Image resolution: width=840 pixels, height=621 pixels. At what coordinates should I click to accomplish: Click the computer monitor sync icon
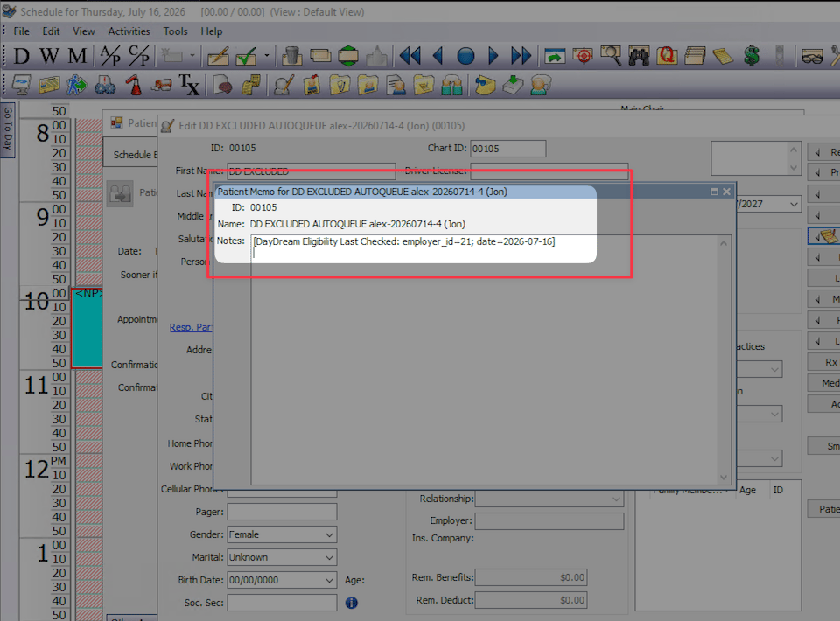[21, 85]
